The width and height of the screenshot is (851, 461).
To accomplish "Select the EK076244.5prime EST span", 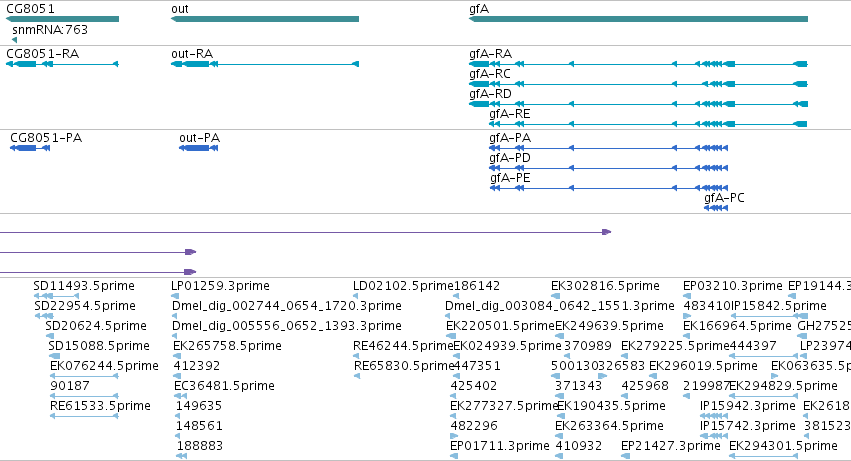I will pyautogui.click(x=84, y=376).
